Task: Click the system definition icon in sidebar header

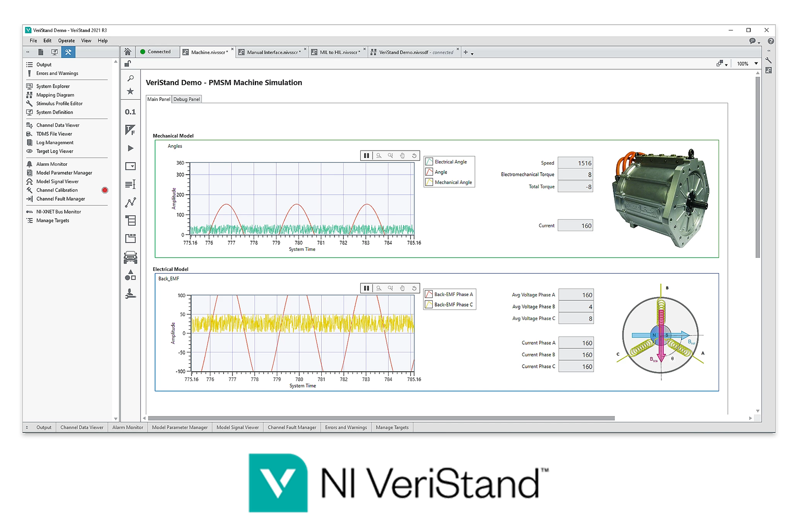Action: 54,52
